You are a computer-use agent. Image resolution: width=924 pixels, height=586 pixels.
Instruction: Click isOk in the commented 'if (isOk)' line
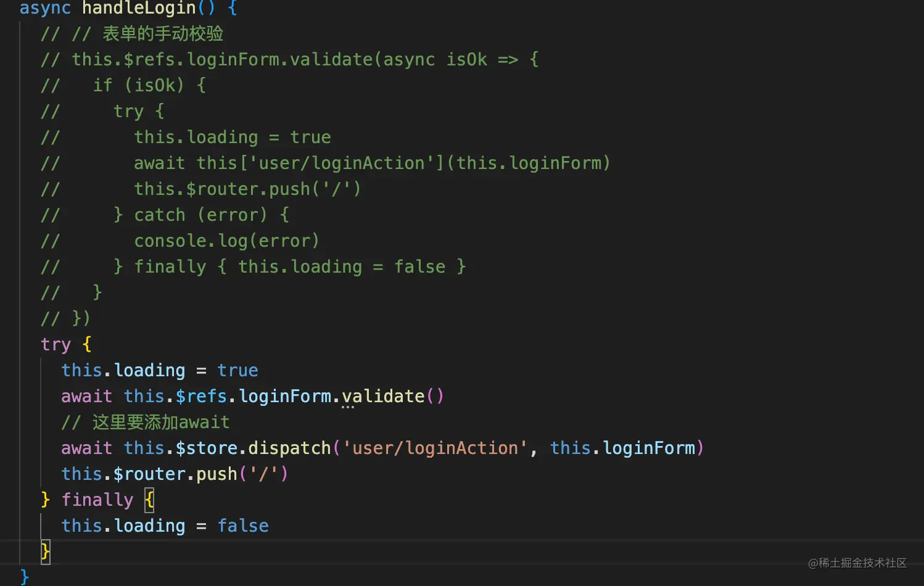pos(154,85)
